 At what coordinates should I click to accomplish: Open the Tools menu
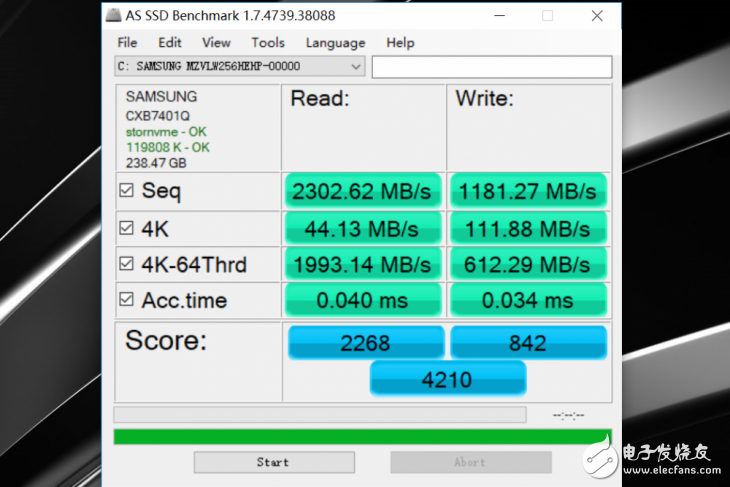(x=268, y=42)
